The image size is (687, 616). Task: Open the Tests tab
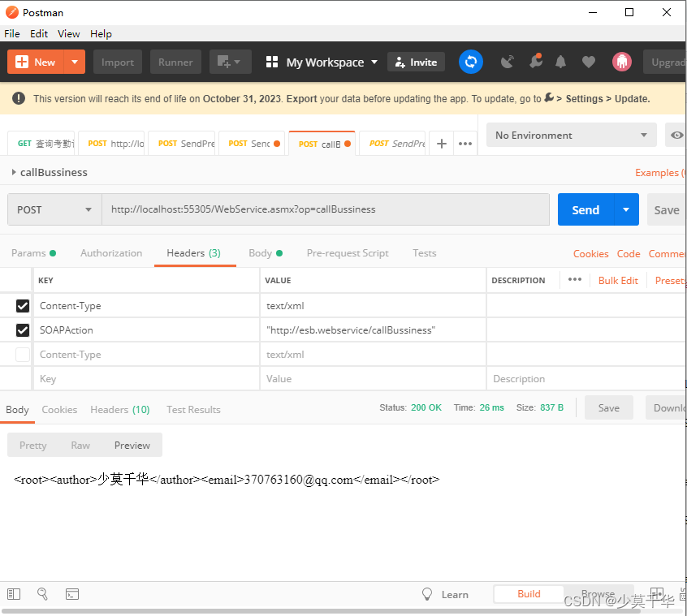click(424, 253)
